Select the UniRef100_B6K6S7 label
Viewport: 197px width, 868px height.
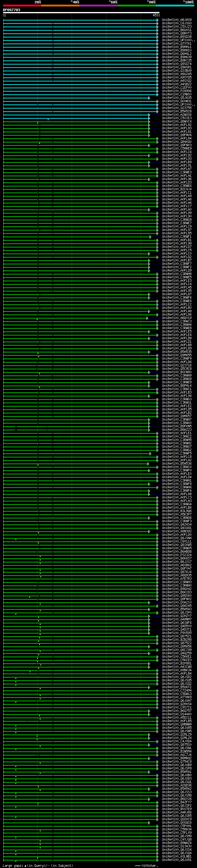(x=177, y=558)
